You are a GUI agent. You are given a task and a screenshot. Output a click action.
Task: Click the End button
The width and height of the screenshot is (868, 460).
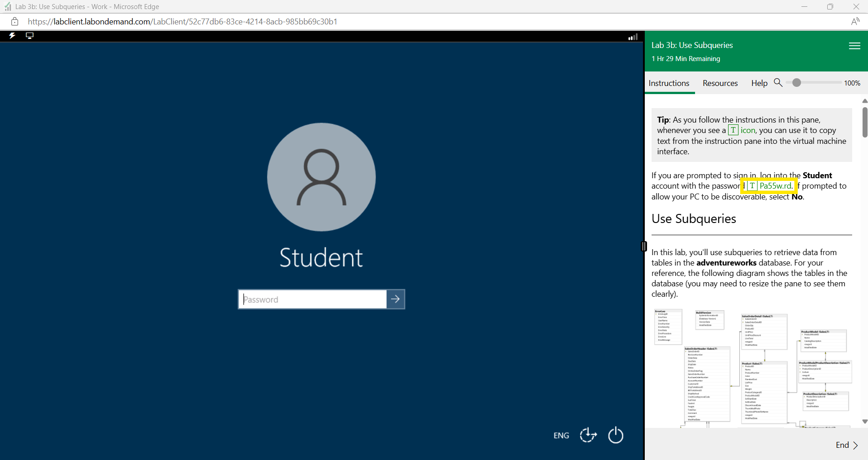(842, 445)
